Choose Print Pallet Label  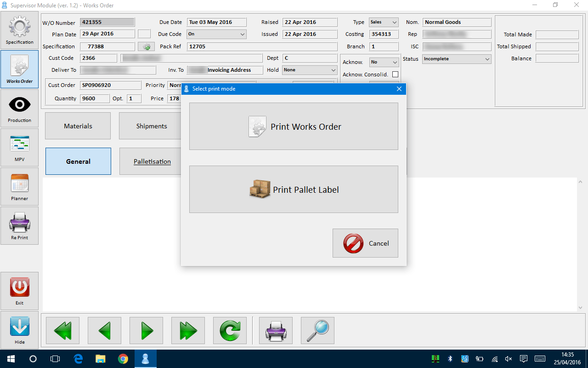(294, 190)
